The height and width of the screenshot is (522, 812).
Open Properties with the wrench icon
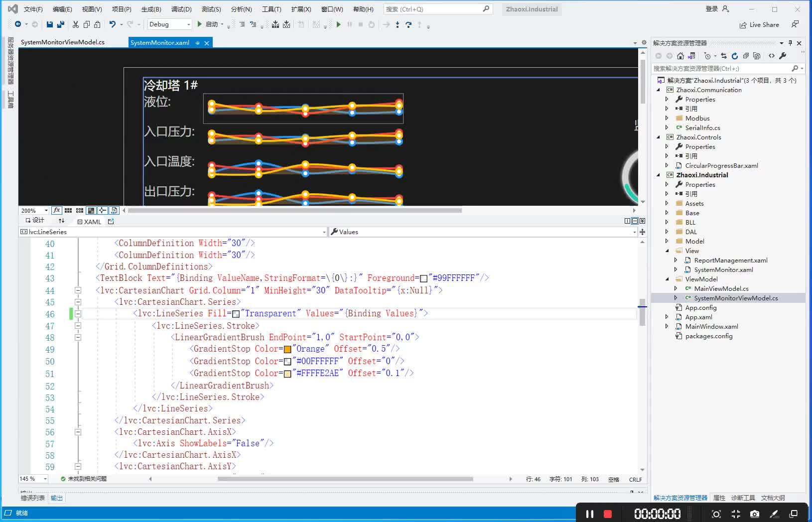[x=783, y=56]
